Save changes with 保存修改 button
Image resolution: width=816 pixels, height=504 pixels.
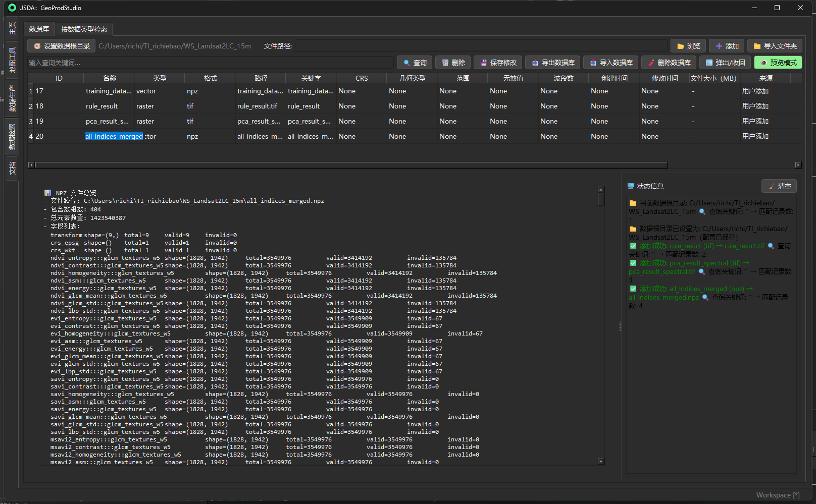point(498,63)
